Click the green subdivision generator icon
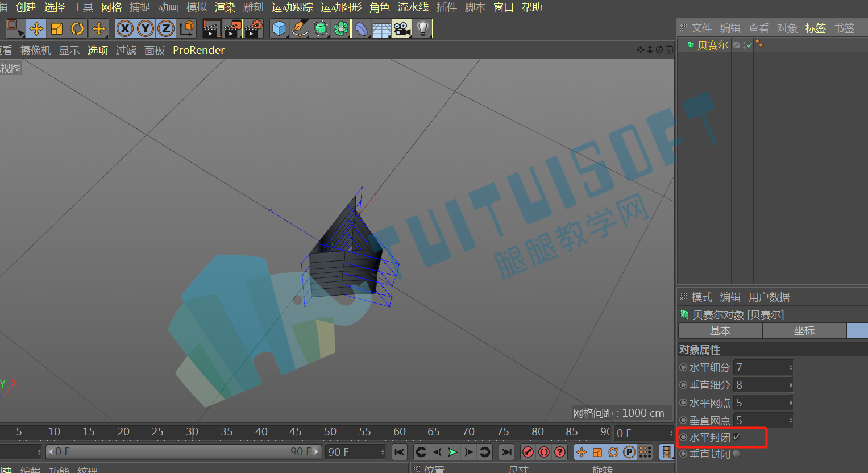This screenshot has height=473, width=868. 320,28
